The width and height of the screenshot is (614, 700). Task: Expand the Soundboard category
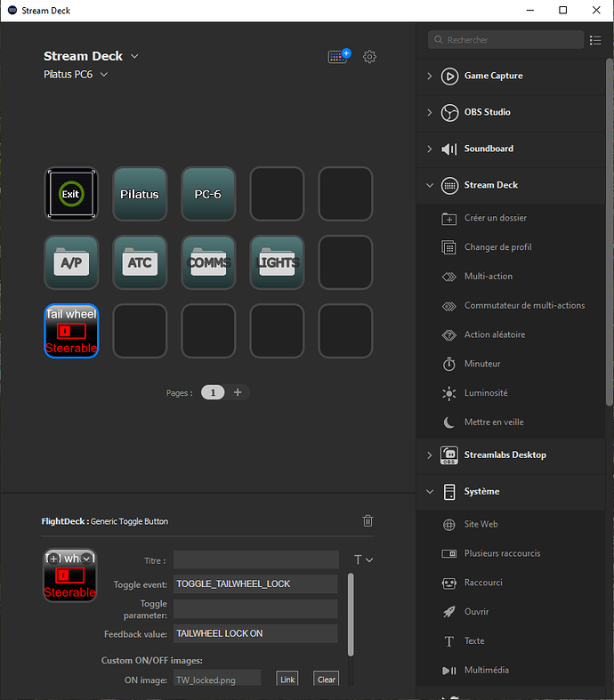click(x=430, y=149)
